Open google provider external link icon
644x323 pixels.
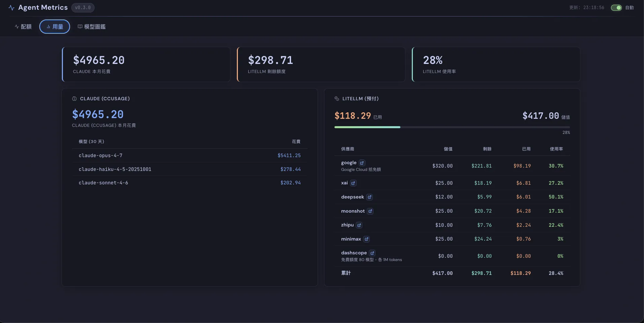[x=362, y=163]
